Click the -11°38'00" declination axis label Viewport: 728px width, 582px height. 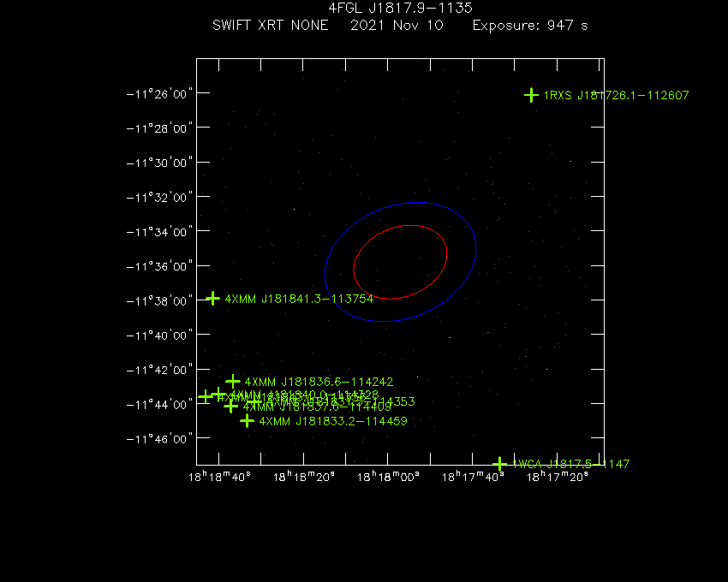(159, 301)
